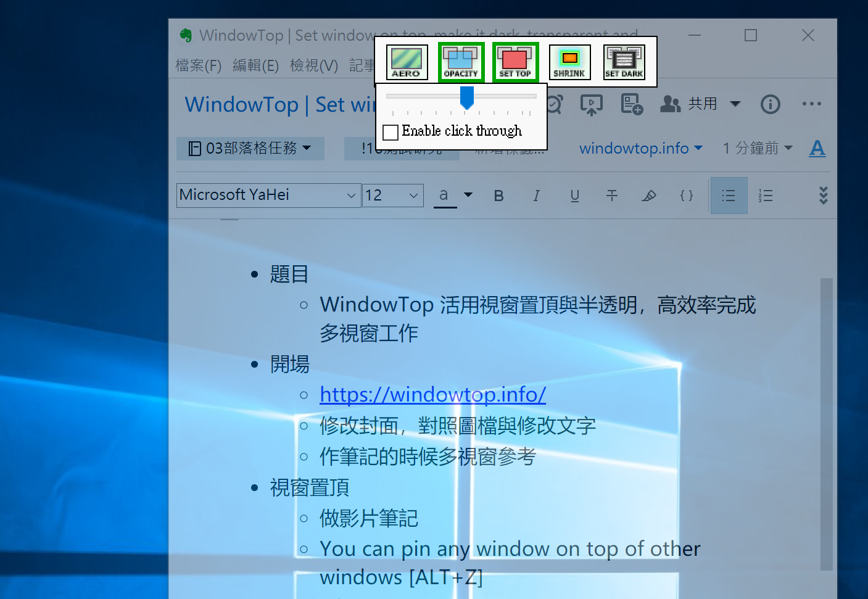Click the 題目 bullet text
The height and width of the screenshot is (599, 868).
289,275
